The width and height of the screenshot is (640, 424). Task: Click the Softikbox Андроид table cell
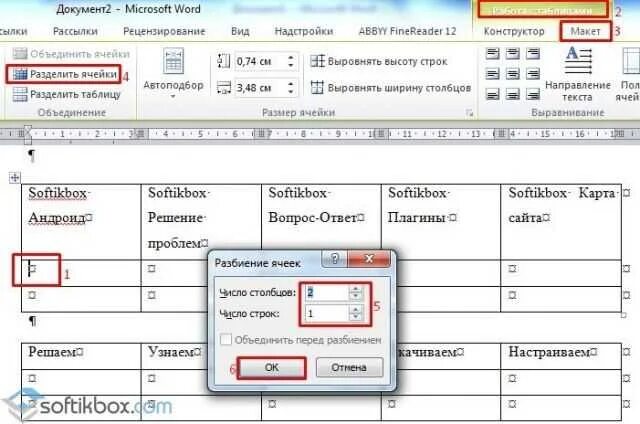pyautogui.click(x=81, y=222)
